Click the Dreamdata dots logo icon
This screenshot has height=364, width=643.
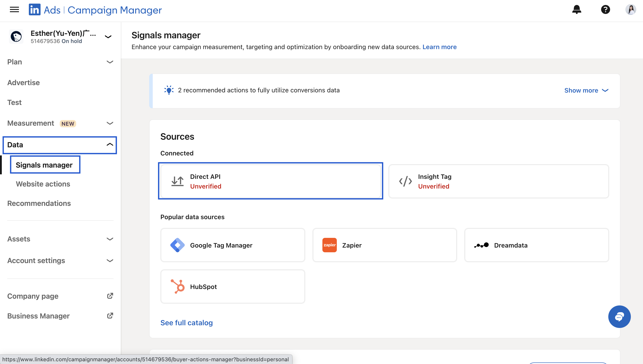[x=481, y=245]
